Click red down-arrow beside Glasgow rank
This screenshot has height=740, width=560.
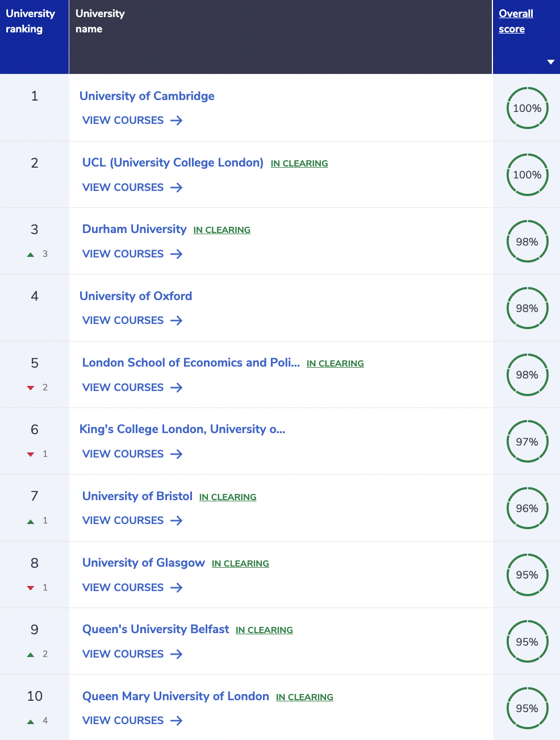pos(31,588)
